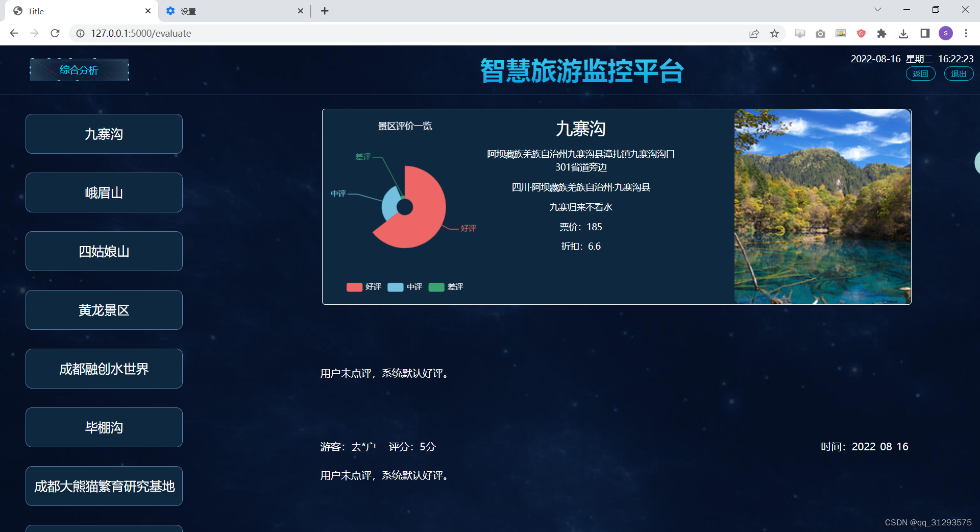
Task: Open Chrome three-dot menu
Action: pos(966,33)
